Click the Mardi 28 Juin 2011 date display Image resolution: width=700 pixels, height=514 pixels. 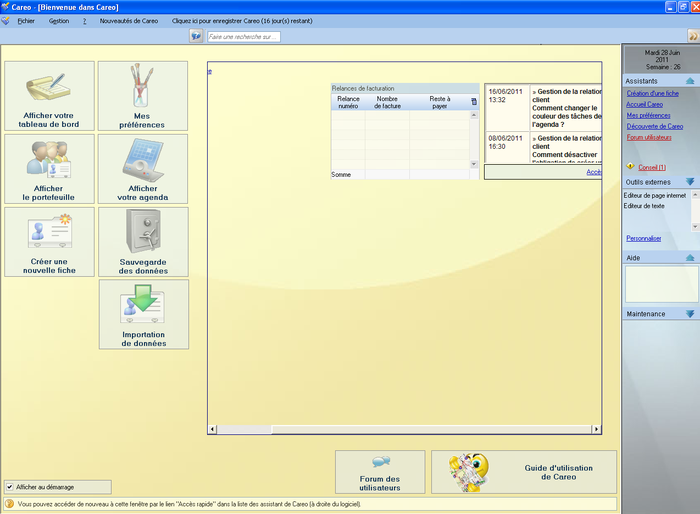pos(662,59)
